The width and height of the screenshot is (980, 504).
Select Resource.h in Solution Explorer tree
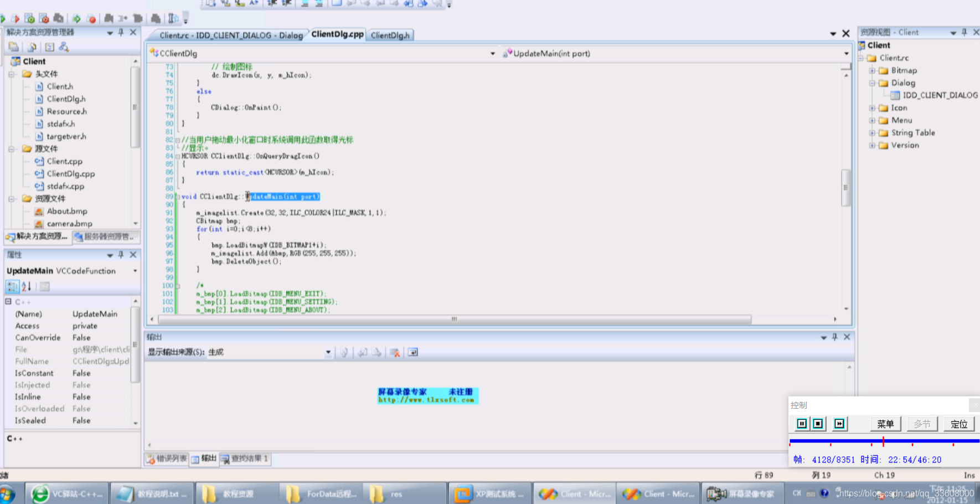66,111
